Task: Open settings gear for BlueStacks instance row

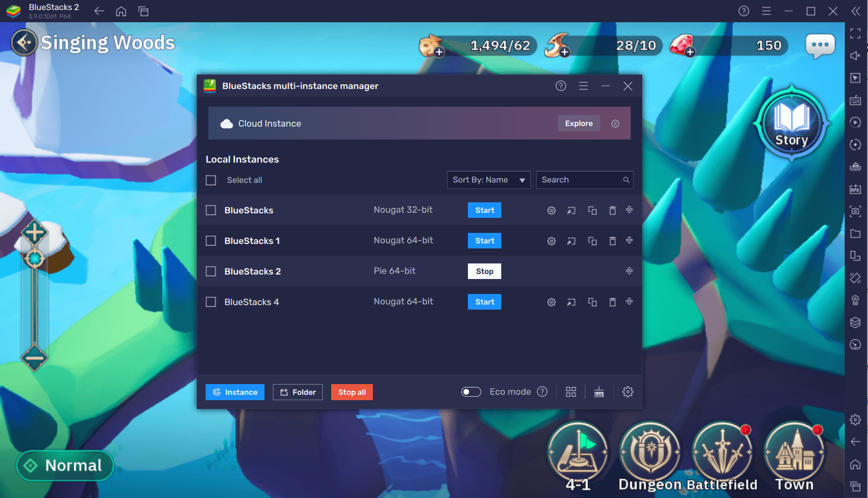Action: click(551, 211)
